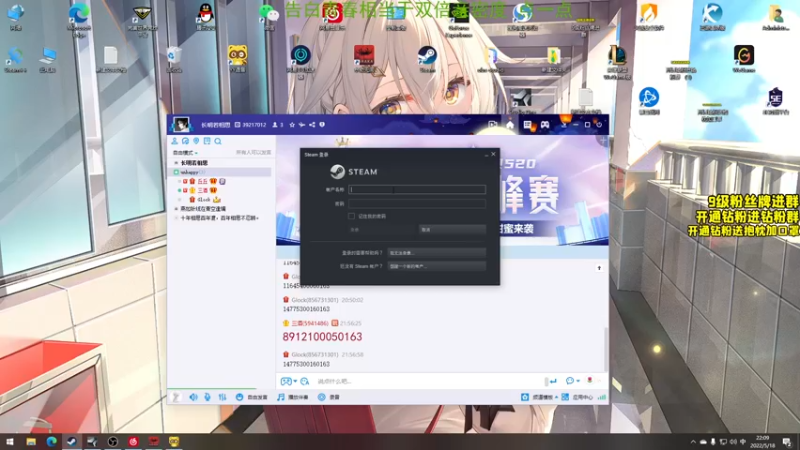Toggle the speaker volume icon in YY bottom bar
Screen dimensions: 800x450
pos(193,397)
